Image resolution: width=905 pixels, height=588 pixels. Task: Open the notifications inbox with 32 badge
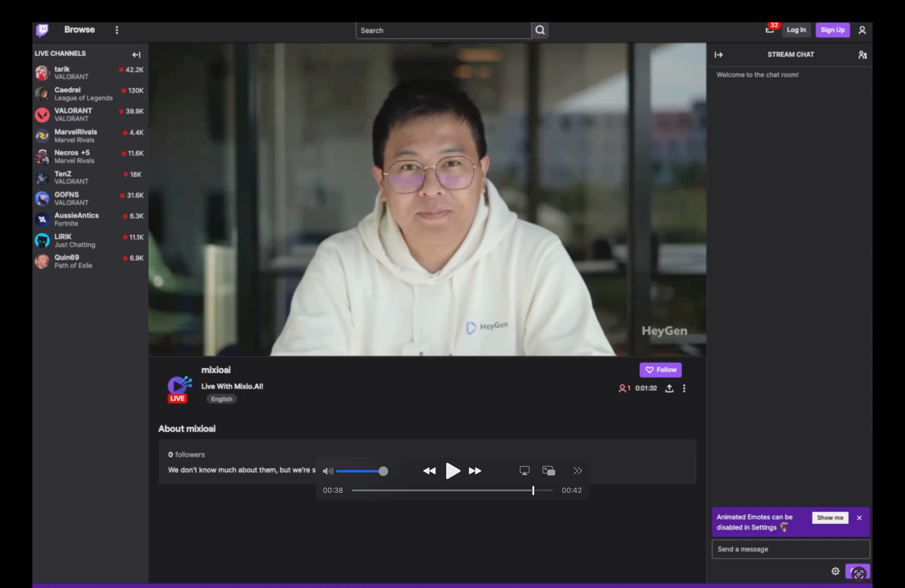tap(770, 30)
